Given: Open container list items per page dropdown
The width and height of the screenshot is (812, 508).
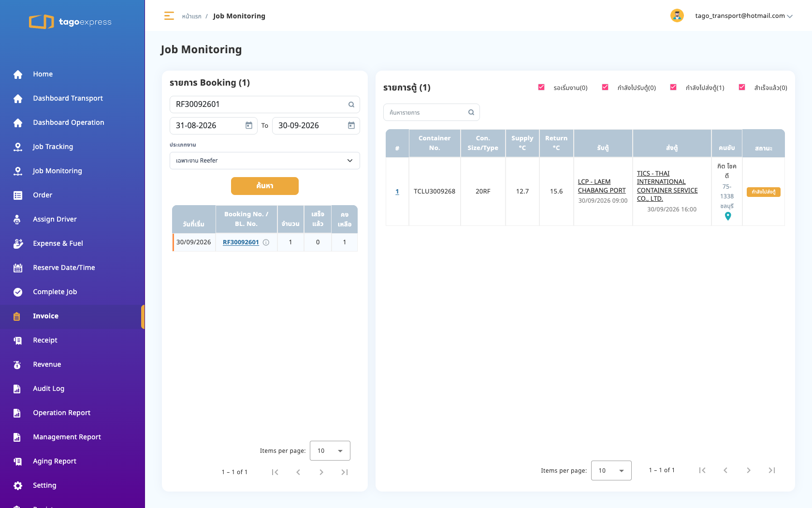Looking at the screenshot, I should (611, 470).
